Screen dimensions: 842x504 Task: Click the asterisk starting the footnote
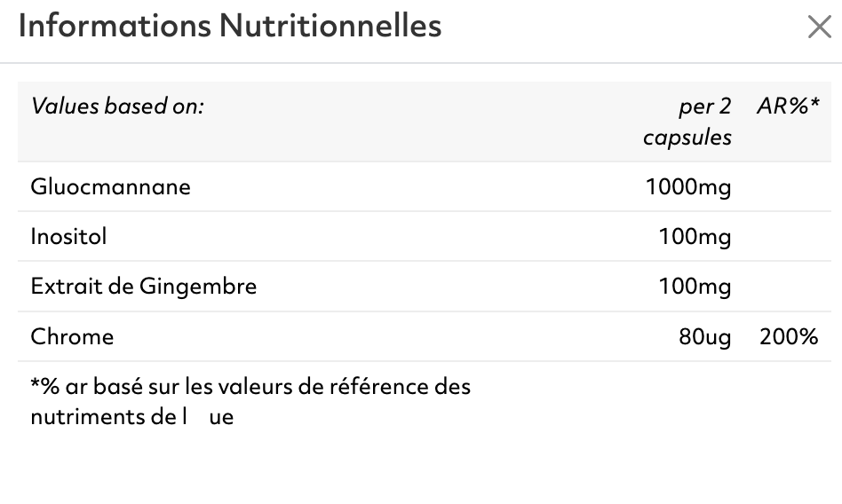pyautogui.click(x=35, y=385)
